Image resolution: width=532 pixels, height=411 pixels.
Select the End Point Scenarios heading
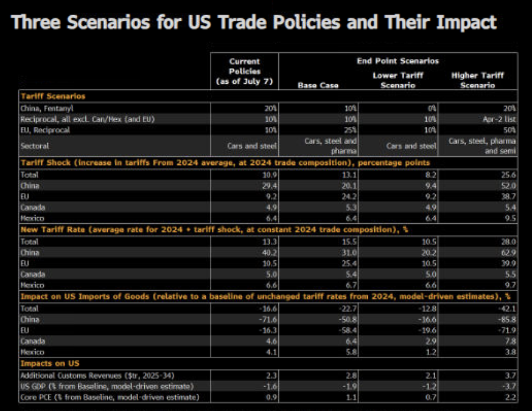click(x=398, y=61)
